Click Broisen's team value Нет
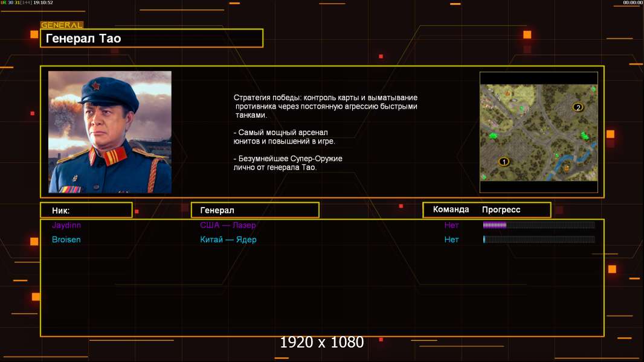Screen dimensions: 644x362 [451, 240]
